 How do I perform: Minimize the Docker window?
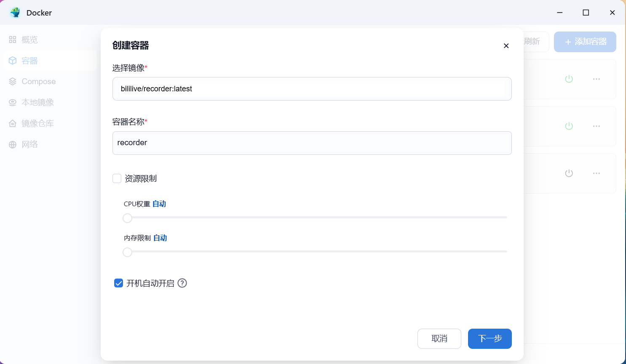pyautogui.click(x=560, y=13)
